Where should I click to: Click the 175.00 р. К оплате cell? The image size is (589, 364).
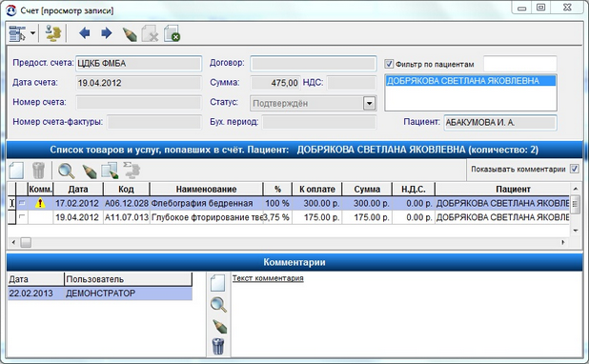[x=317, y=217]
